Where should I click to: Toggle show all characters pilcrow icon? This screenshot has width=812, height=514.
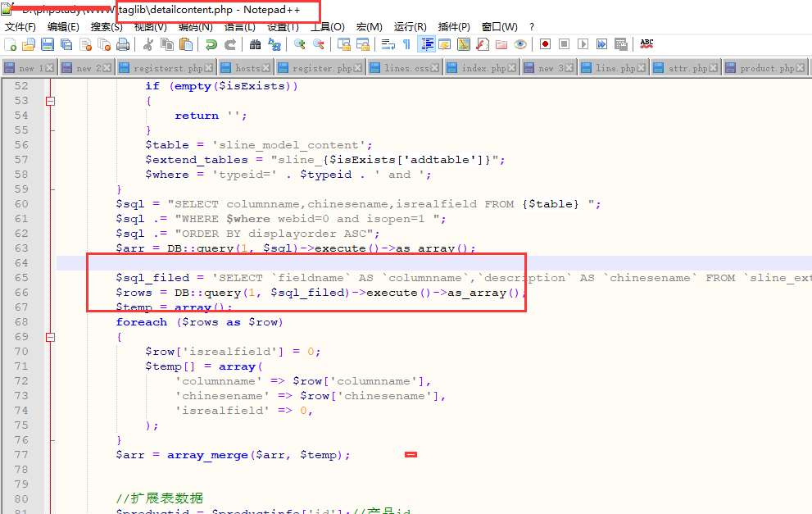click(x=406, y=44)
